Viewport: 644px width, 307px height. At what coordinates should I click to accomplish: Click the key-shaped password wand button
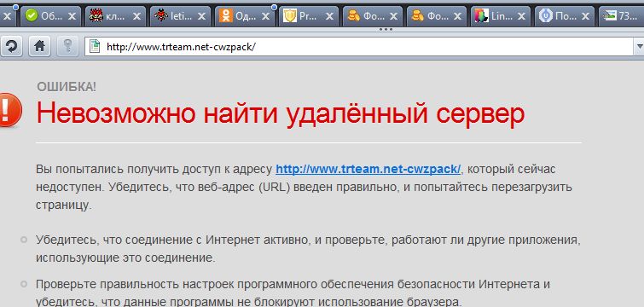pos(67,46)
